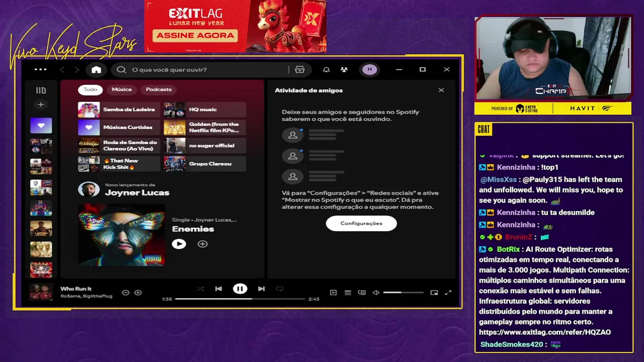This screenshot has width=644, height=362.
Task: Open the Enemies album cover
Action: pyautogui.click(x=121, y=235)
